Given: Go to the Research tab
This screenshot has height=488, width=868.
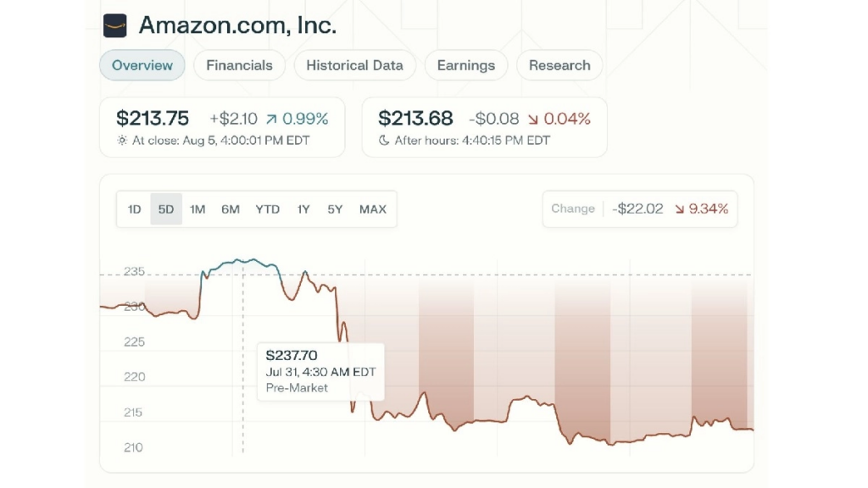Looking at the screenshot, I should click(x=559, y=65).
